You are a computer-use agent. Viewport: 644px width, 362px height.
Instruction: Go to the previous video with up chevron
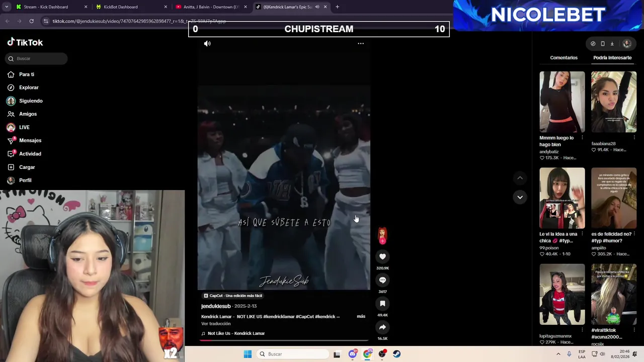[520, 178]
